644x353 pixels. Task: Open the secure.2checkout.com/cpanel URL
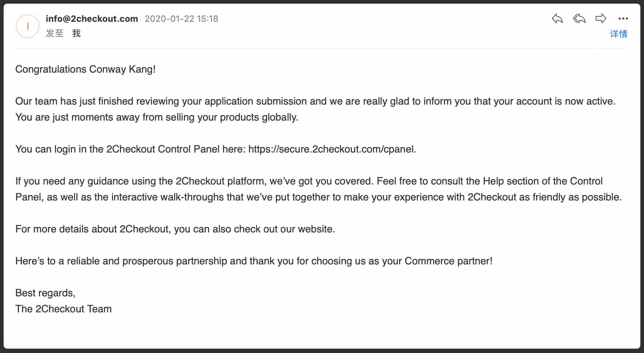(x=331, y=149)
